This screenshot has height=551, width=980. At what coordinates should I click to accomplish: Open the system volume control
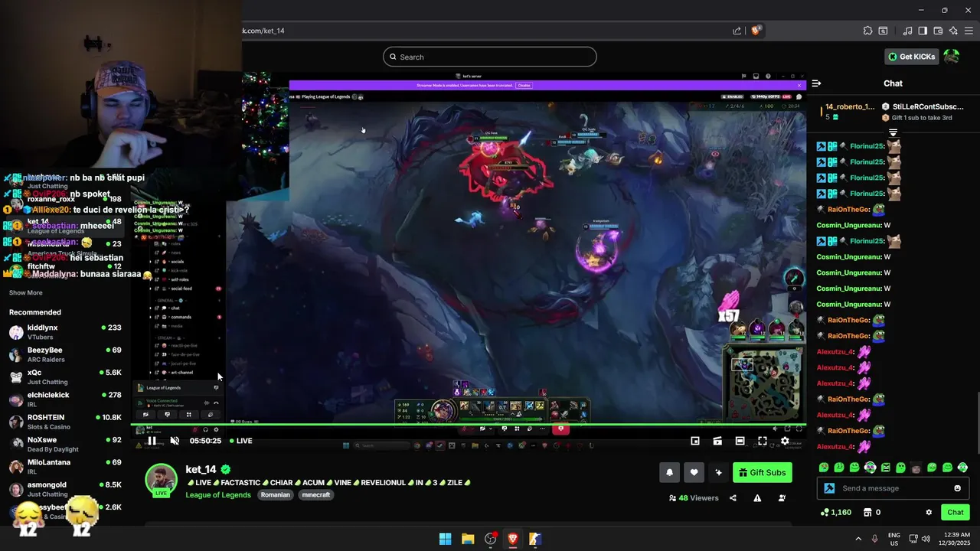click(926, 539)
